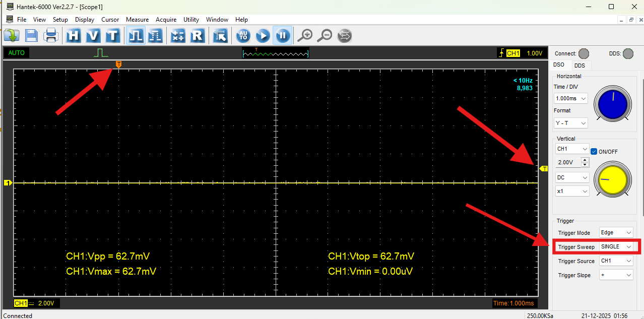Open the x1 probe attenuation dropdown
Screen dimensions: 644x319
572,191
